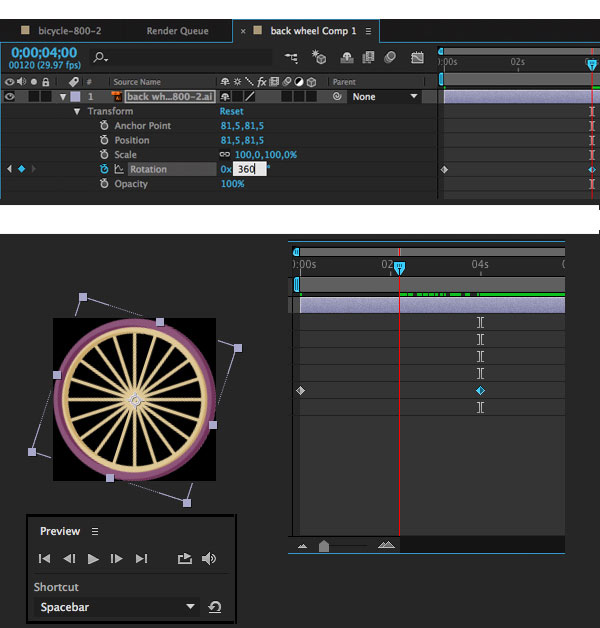Toggle the Scale constrain proportions link icon
Image resolution: width=600 pixels, height=628 pixels.
pyautogui.click(x=225, y=154)
